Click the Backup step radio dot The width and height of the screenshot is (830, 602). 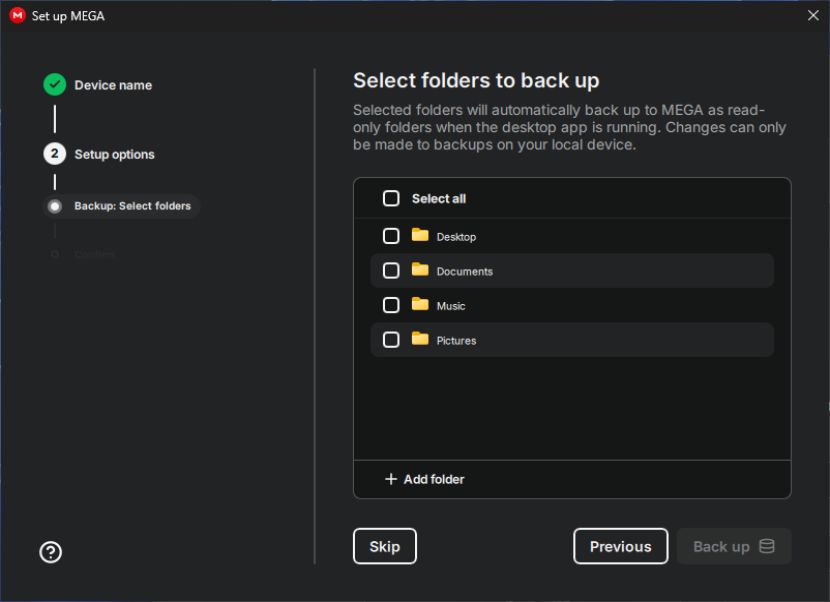55,206
